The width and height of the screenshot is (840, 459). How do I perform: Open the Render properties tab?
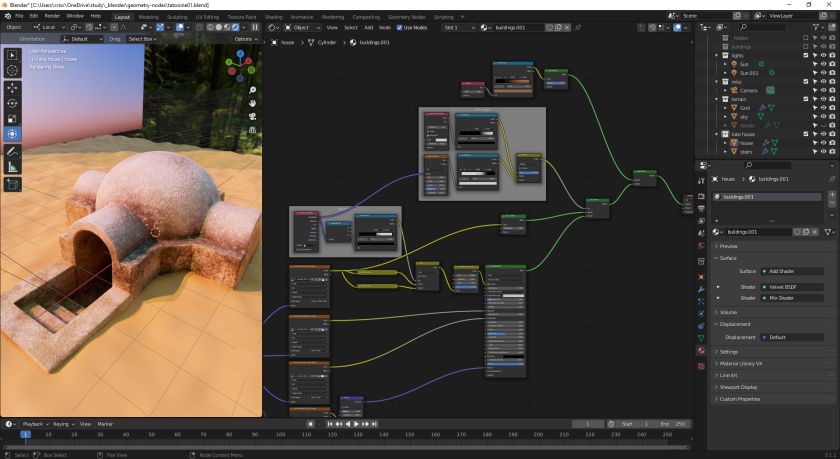(701, 196)
